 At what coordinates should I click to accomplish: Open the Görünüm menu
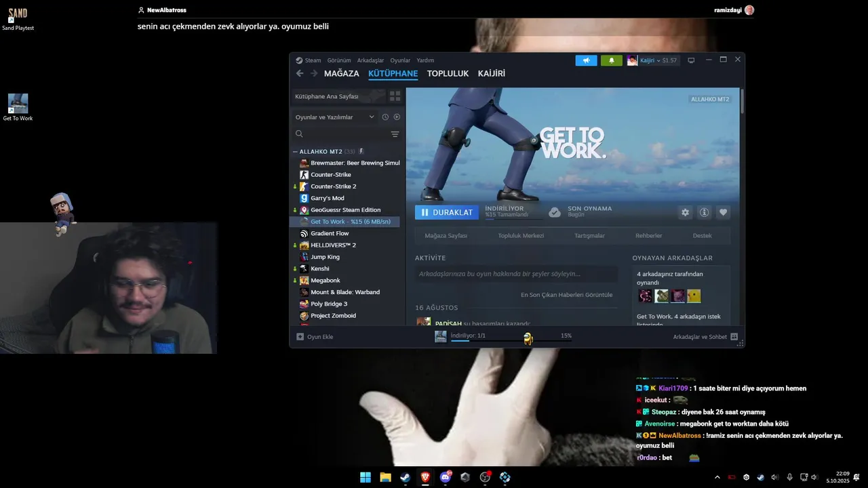point(339,60)
